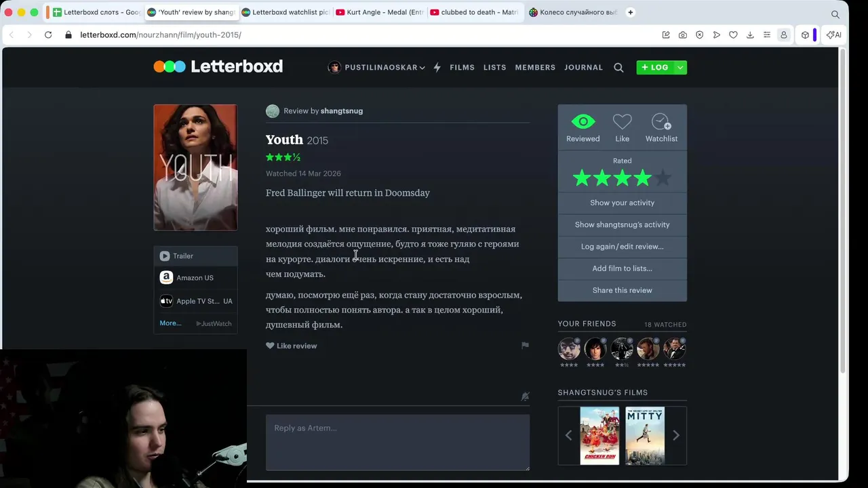Add page to bookmarks heart

coord(733,35)
